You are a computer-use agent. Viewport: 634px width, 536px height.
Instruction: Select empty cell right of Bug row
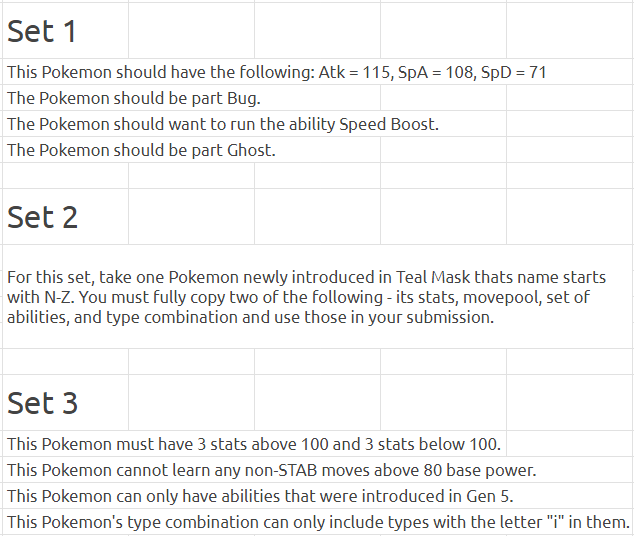coord(444,98)
